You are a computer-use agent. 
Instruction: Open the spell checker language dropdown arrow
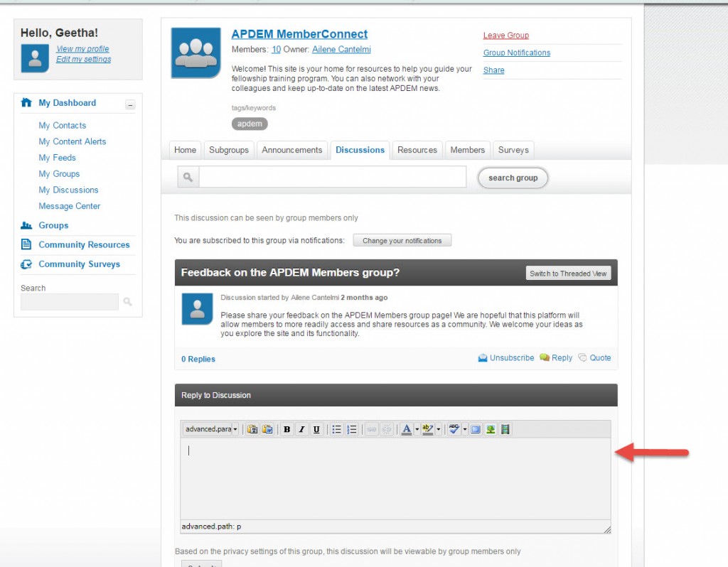pyautogui.click(x=465, y=429)
